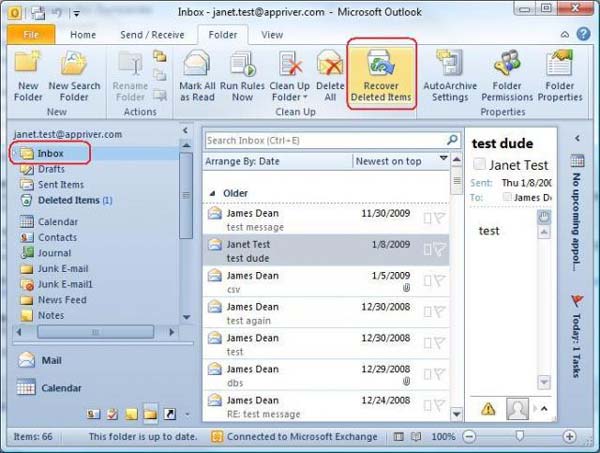This screenshot has width=600, height=453.
Task: Open the Mail navigation pane button
Action: pos(52,360)
